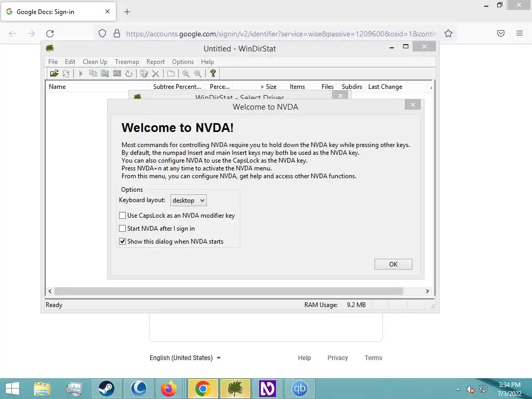Open the Edit menu in WinDirStat

(70, 62)
